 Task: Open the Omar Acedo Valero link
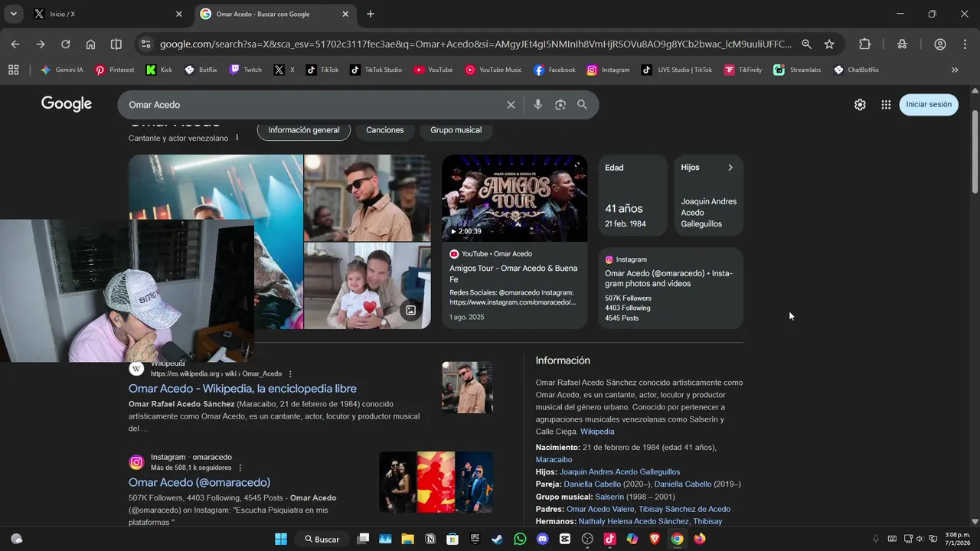pyautogui.click(x=600, y=509)
